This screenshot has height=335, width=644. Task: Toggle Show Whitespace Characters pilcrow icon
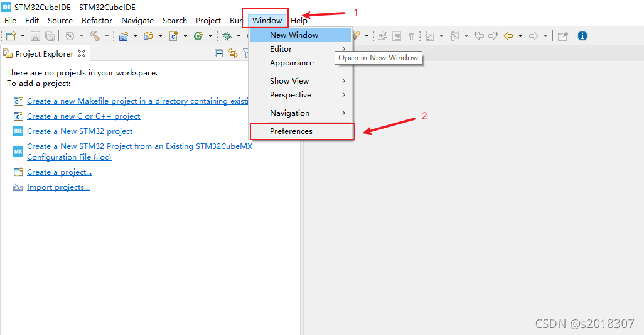click(411, 36)
